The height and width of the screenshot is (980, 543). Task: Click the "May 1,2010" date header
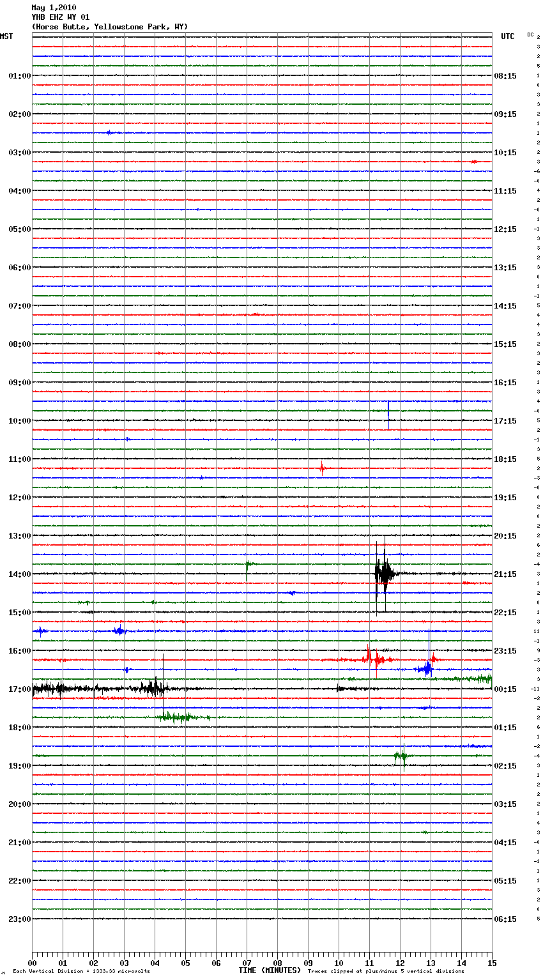coord(54,8)
